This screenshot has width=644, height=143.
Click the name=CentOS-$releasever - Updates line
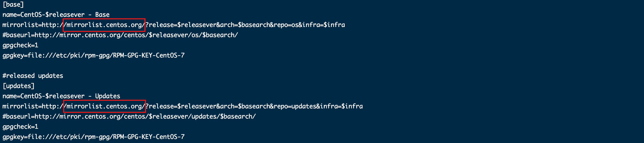tap(61, 96)
